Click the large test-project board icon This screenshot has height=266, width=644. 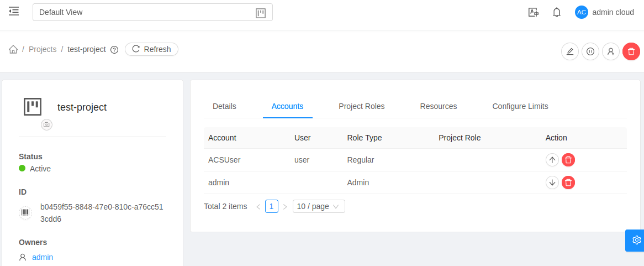click(33, 107)
